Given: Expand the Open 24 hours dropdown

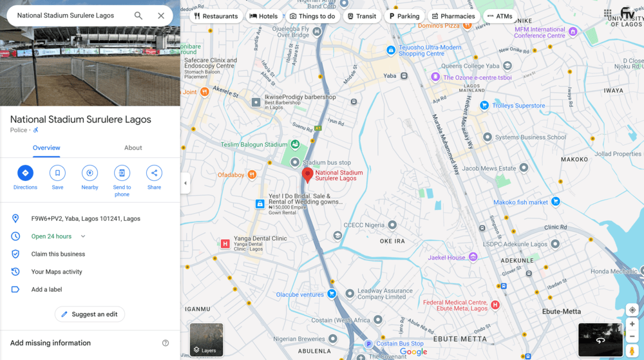Looking at the screenshot, I should click(x=83, y=236).
